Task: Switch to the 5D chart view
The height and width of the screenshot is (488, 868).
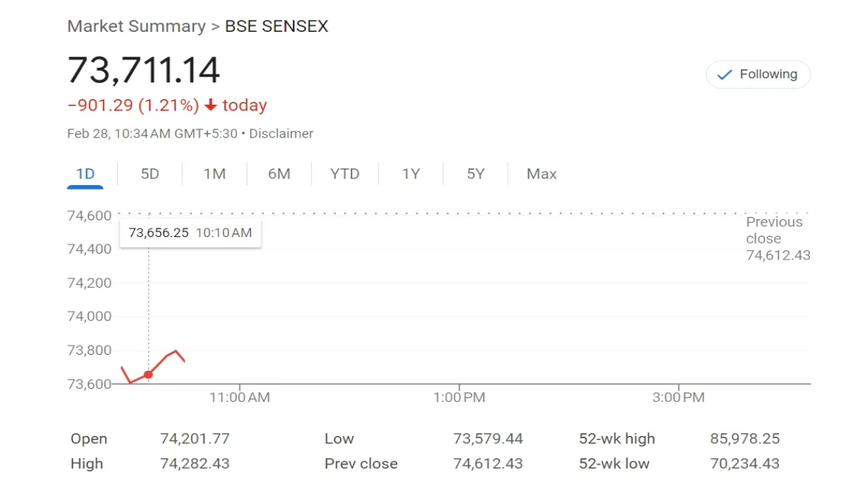Action: (x=150, y=174)
